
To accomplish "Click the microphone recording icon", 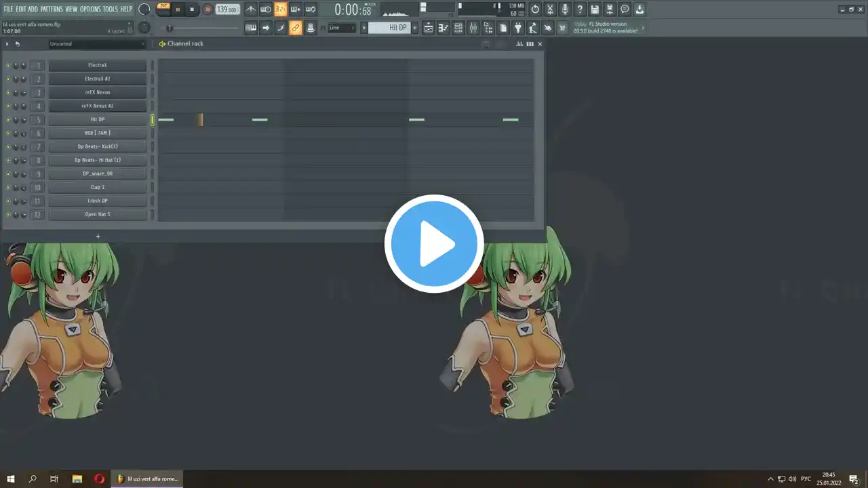I will [x=565, y=9].
